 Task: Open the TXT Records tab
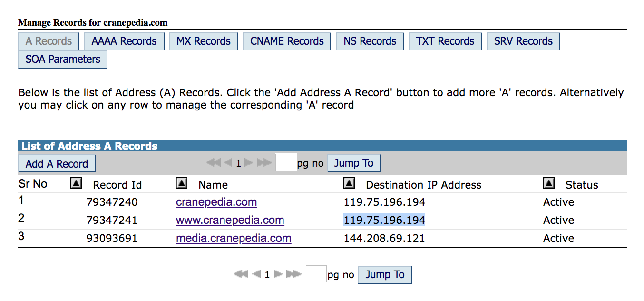pos(445,41)
